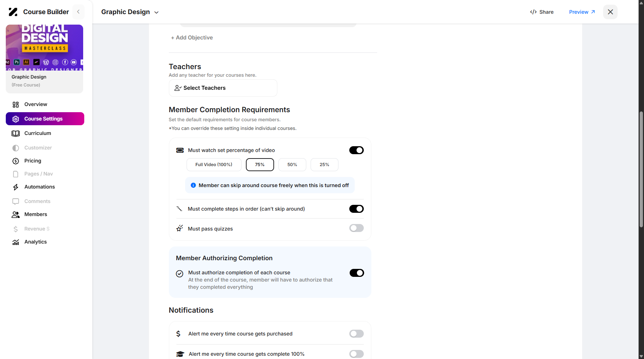Open the Select Teachers selector

click(x=223, y=88)
